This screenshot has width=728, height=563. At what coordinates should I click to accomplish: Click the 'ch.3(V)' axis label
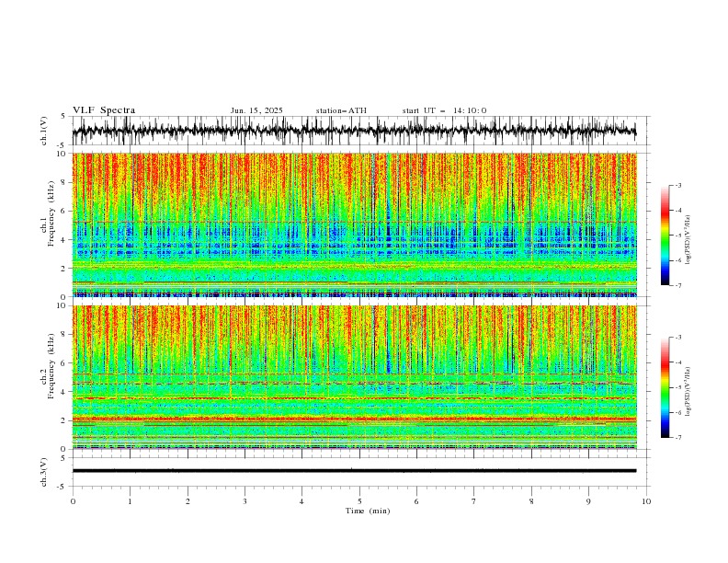point(44,472)
